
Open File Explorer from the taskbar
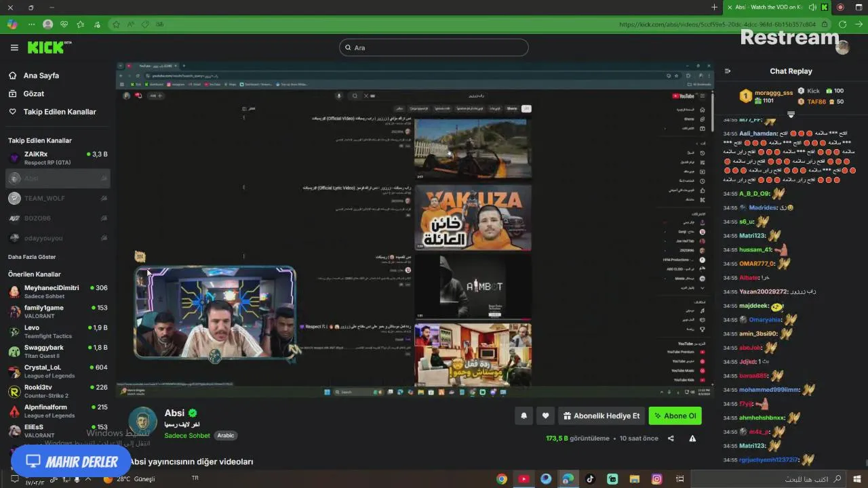634,479
